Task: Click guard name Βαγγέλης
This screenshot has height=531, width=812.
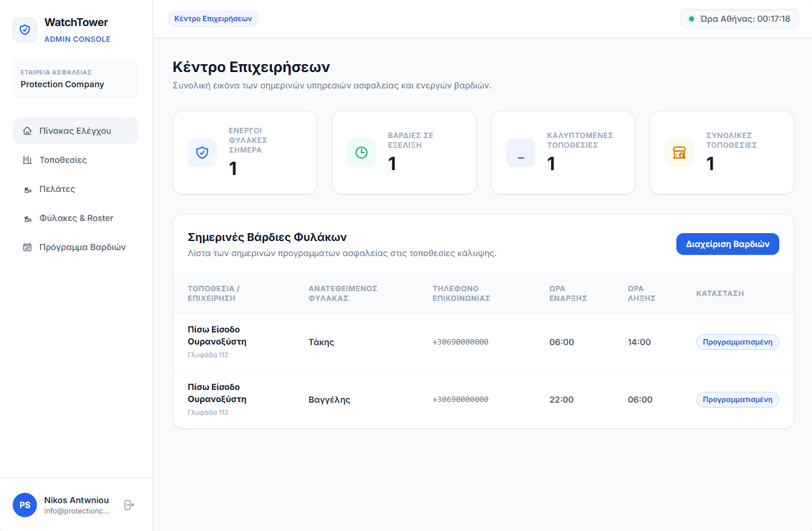Action: tap(329, 400)
